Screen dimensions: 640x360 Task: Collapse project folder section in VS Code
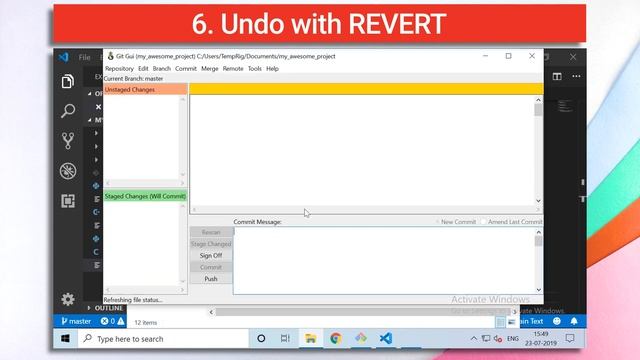[90, 120]
